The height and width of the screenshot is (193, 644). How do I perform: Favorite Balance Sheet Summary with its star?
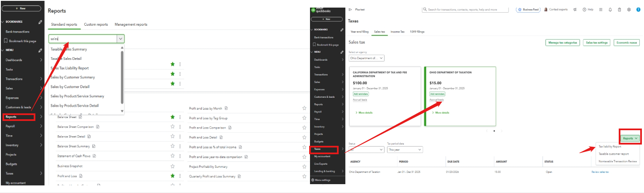point(172,146)
